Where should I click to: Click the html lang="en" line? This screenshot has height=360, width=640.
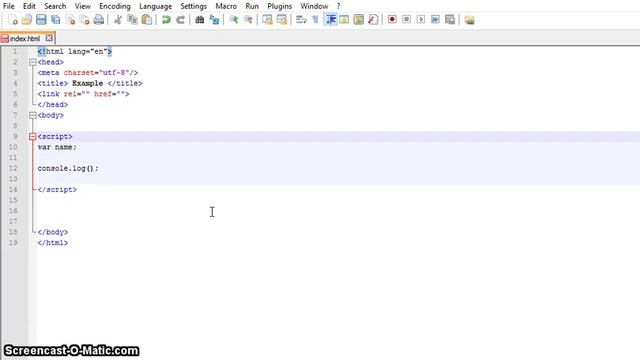point(75,51)
